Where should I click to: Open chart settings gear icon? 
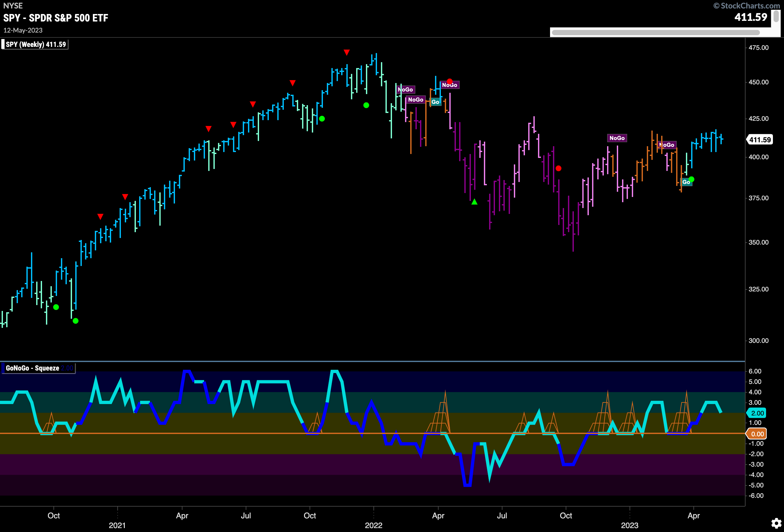[x=776, y=523]
